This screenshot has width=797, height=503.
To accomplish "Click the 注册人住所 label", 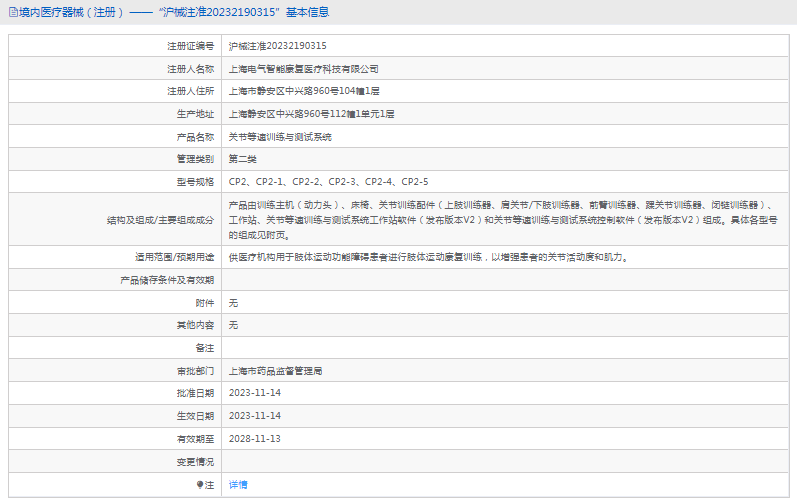I will pos(191,91).
